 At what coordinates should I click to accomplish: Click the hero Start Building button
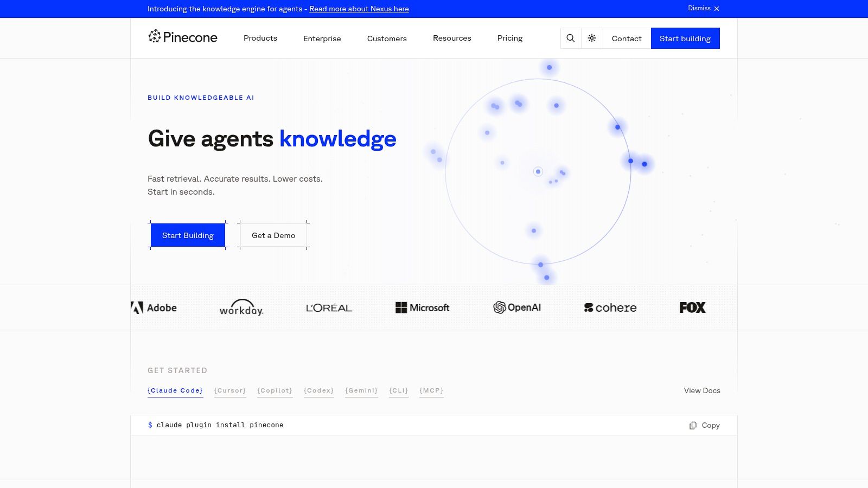(188, 235)
